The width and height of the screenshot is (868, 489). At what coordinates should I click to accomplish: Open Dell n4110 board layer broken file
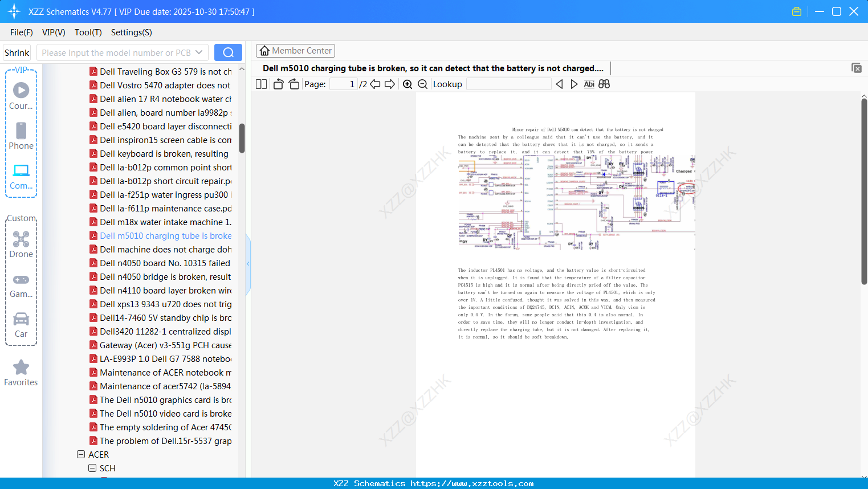coord(161,291)
